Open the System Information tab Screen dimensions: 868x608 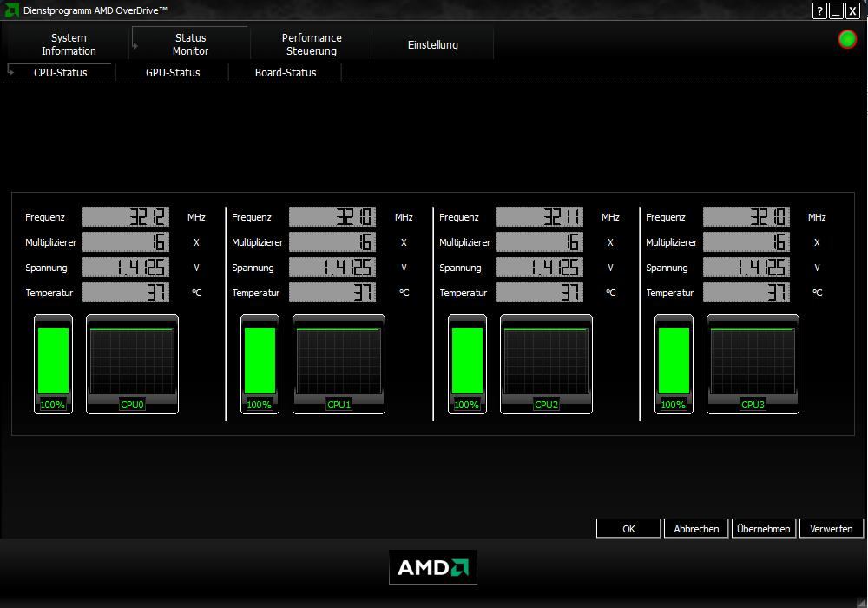(69, 44)
